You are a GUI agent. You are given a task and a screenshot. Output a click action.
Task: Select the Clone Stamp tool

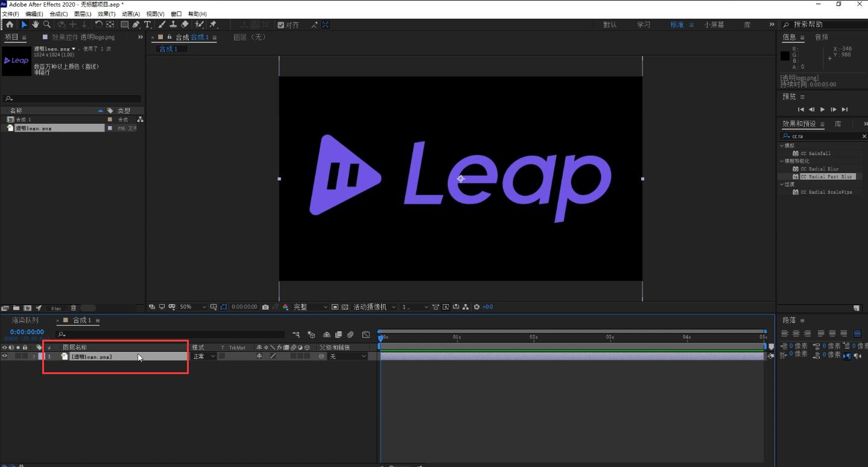(173, 25)
